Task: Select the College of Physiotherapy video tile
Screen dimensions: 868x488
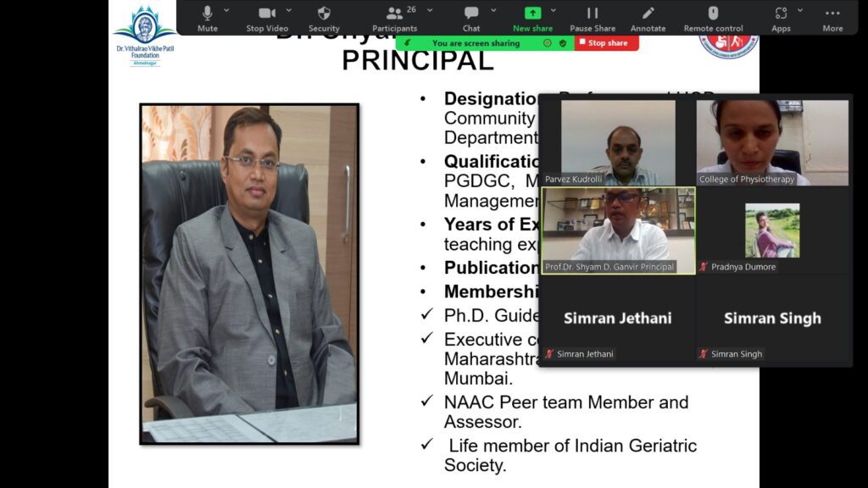Action: click(x=772, y=142)
